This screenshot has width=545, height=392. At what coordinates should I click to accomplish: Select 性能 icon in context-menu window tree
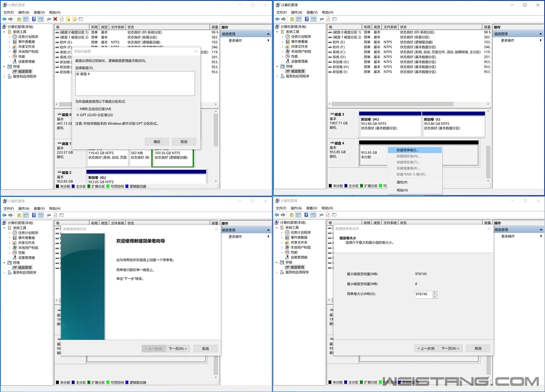point(287,56)
